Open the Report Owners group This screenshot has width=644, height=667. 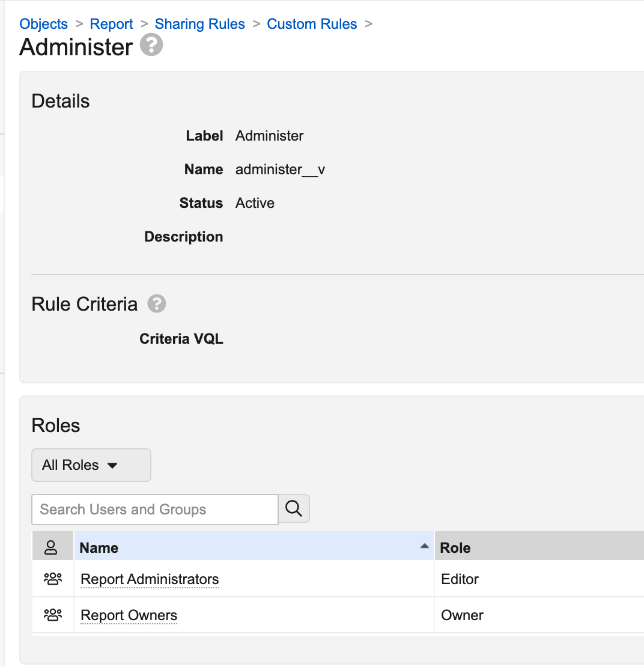click(x=129, y=615)
